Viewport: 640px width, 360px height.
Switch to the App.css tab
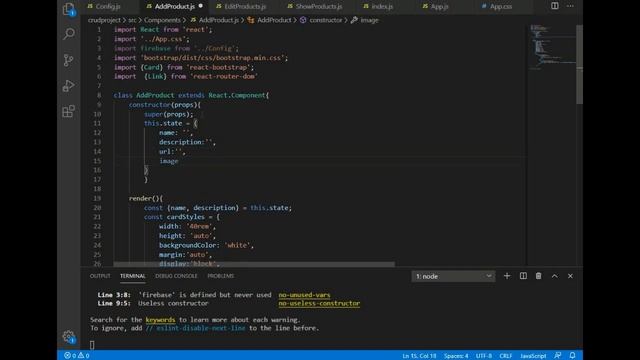coord(501,7)
